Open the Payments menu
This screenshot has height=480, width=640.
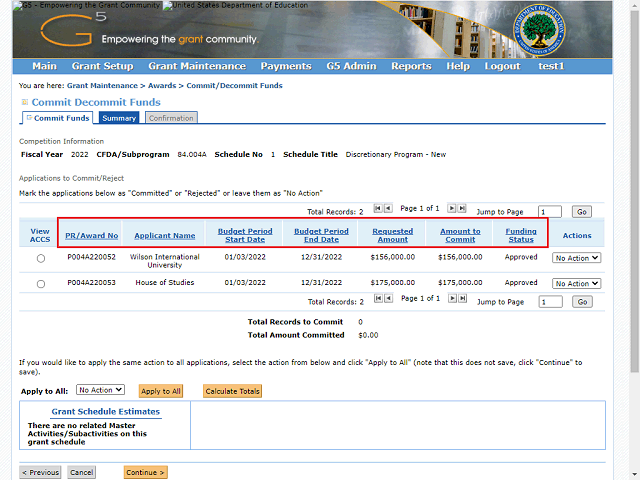pos(286,66)
